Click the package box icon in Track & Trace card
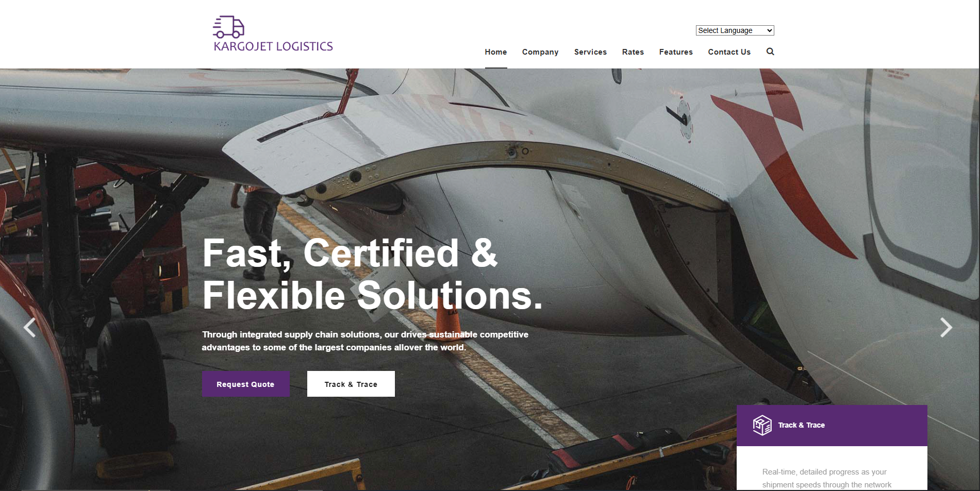This screenshot has width=980, height=491. tap(762, 425)
